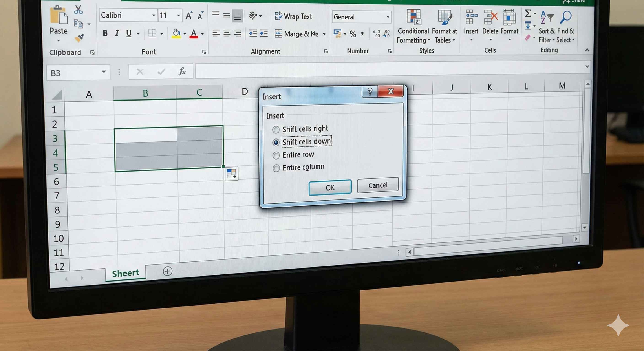644x351 pixels.
Task: Select Entire column radio button
Action: [276, 168]
